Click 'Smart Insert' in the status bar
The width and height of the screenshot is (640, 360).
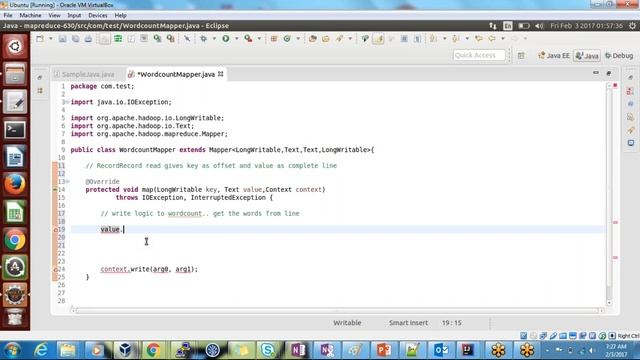pyautogui.click(x=408, y=323)
